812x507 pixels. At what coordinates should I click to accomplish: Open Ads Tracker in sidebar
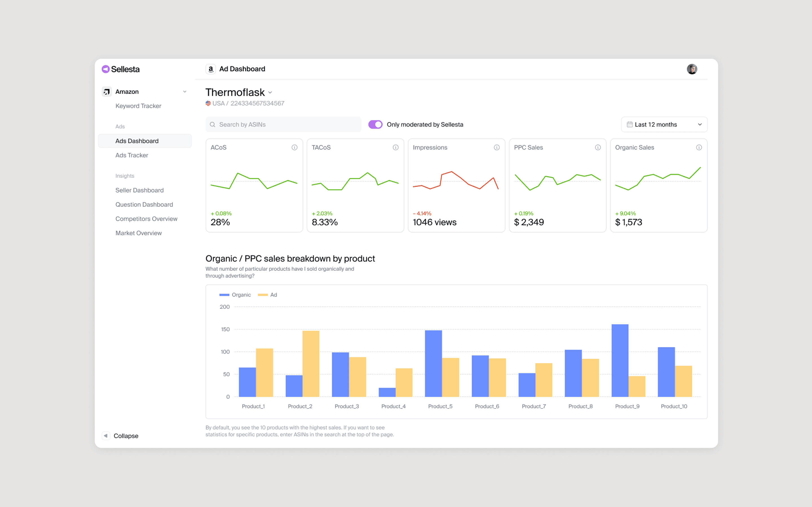click(x=132, y=155)
